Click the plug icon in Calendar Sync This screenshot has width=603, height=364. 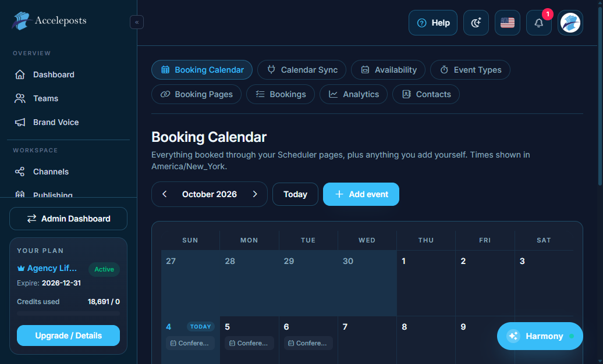271,70
